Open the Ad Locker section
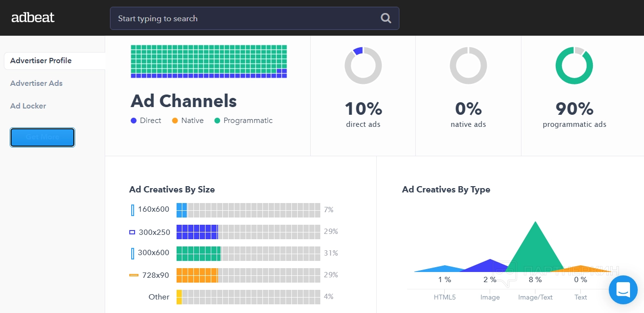 (28, 106)
